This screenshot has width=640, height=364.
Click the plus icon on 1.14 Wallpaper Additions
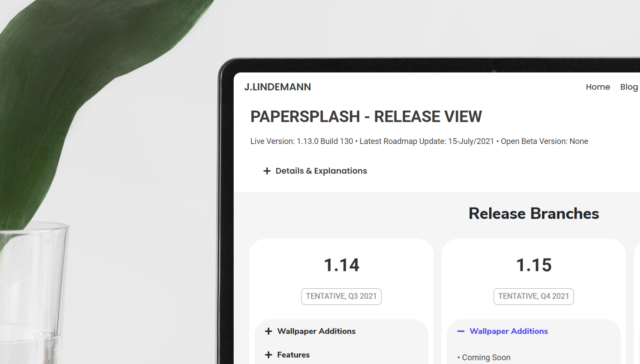click(268, 331)
